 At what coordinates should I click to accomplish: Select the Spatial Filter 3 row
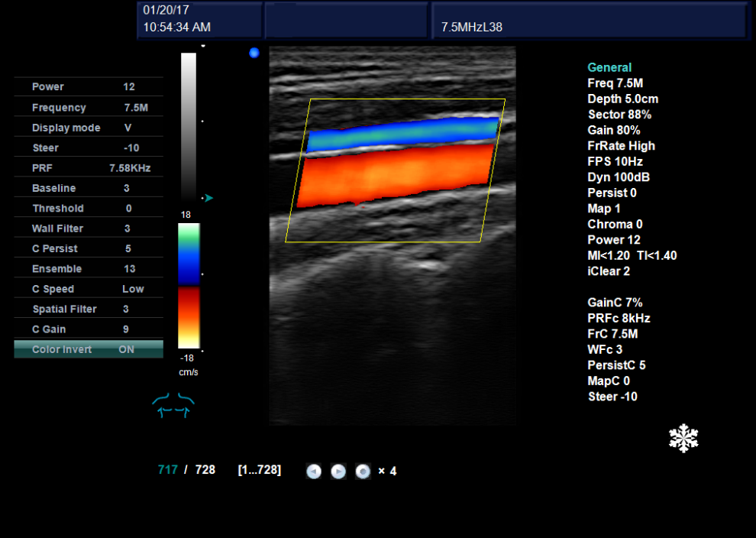point(89,310)
